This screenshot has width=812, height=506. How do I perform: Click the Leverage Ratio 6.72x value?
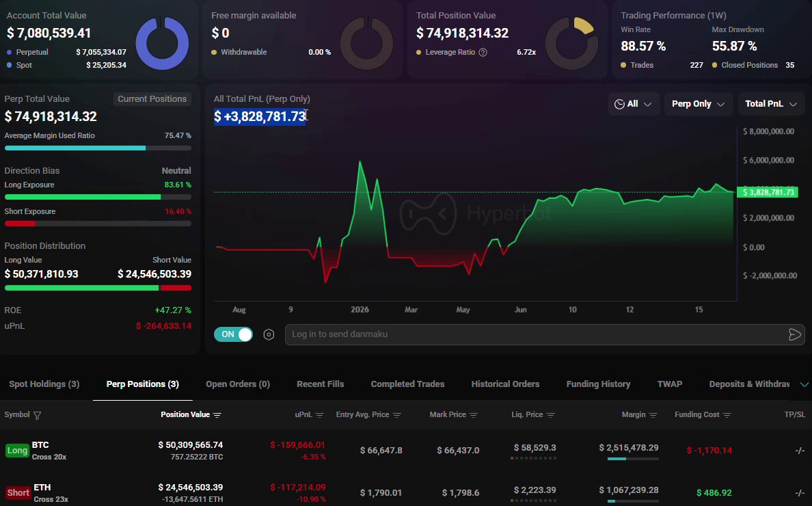[526, 52]
